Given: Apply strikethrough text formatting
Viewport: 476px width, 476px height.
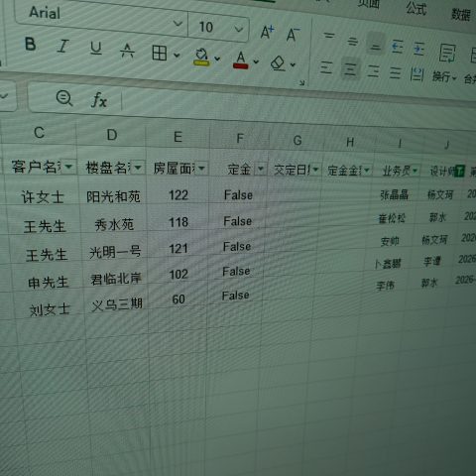Looking at the screenshot, I should pyautogui.click(x=127, y=51).
